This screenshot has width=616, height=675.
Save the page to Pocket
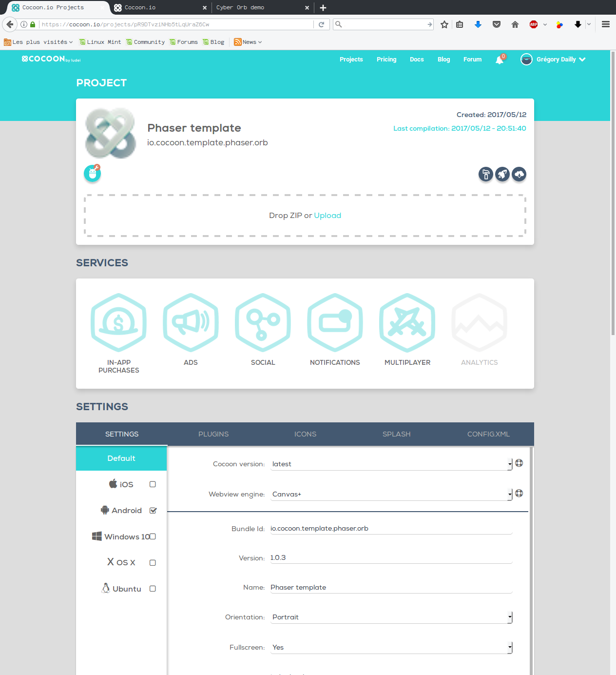497,24
